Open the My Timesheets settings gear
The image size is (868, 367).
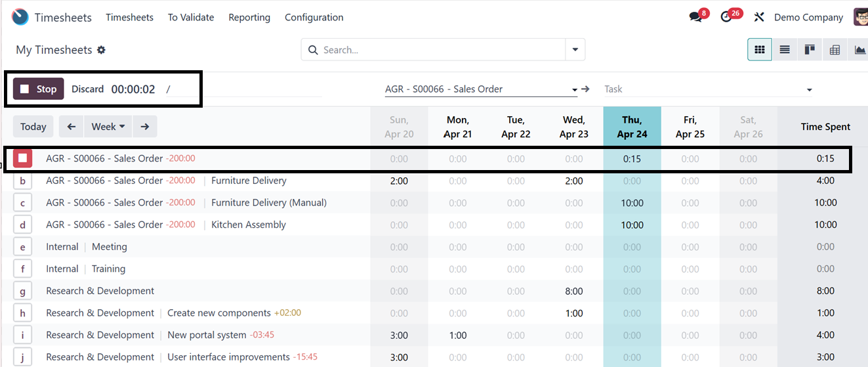coord(101,50)
